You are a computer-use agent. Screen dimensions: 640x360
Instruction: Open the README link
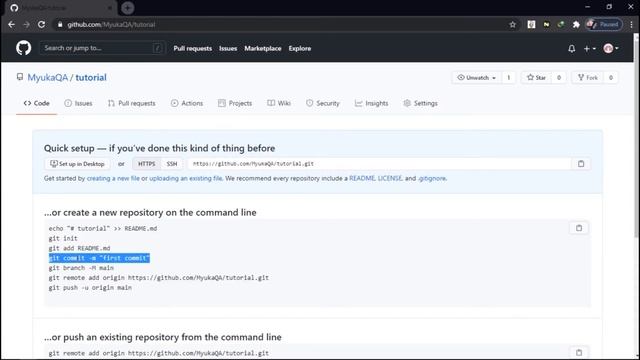coord(362,178)
